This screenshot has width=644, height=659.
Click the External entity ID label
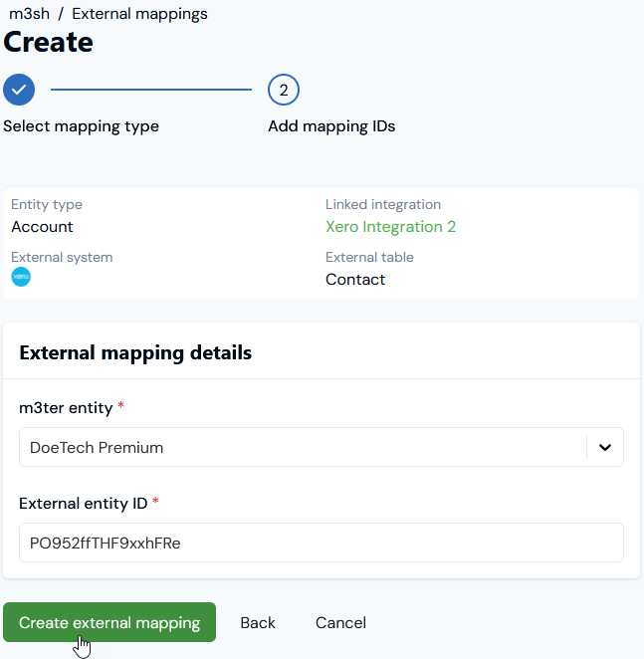tap(84, 503)
